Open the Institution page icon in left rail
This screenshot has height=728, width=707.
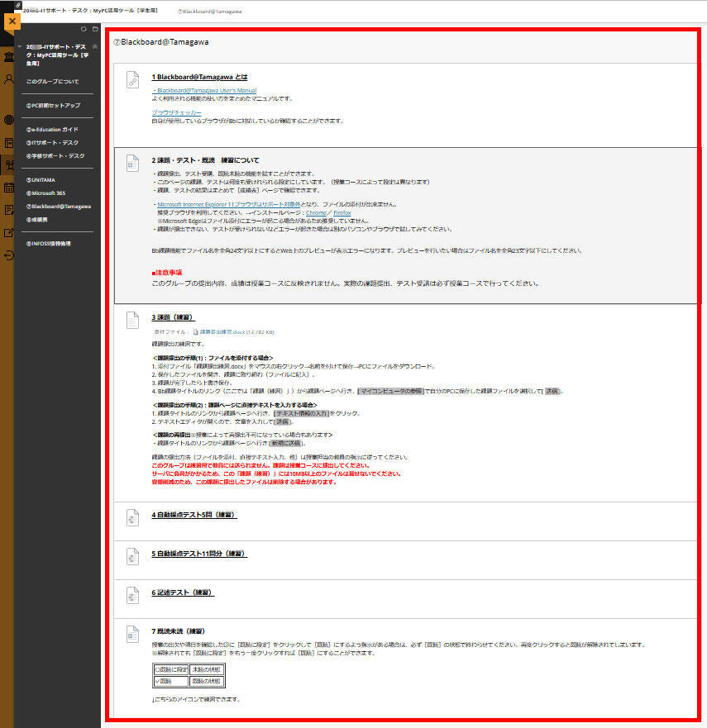click(x=9, y=57)
